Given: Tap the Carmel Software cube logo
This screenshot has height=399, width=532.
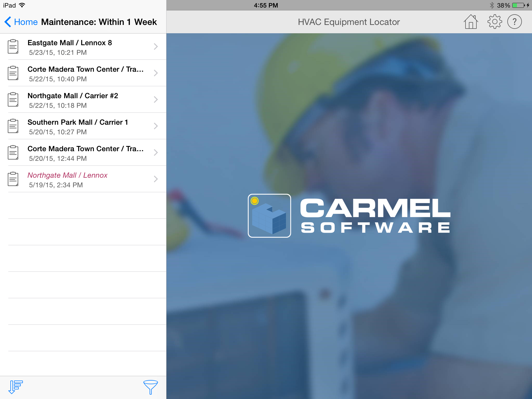Looking at the screenshot, I should 269,216.
